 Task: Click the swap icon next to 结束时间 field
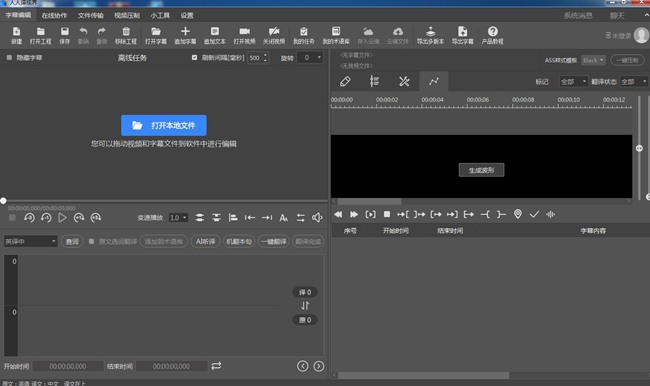click(216, 366)
